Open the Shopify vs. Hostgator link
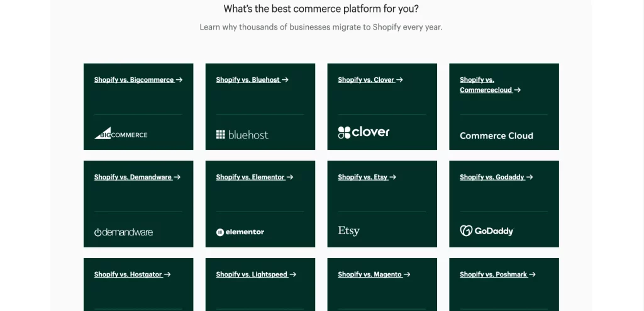644x311 pixels. coord(132,274)
